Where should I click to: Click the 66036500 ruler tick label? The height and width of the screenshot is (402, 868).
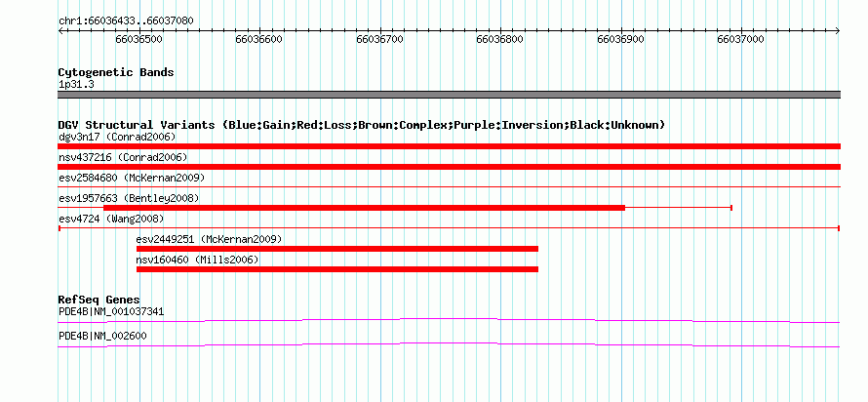[138, 39]
